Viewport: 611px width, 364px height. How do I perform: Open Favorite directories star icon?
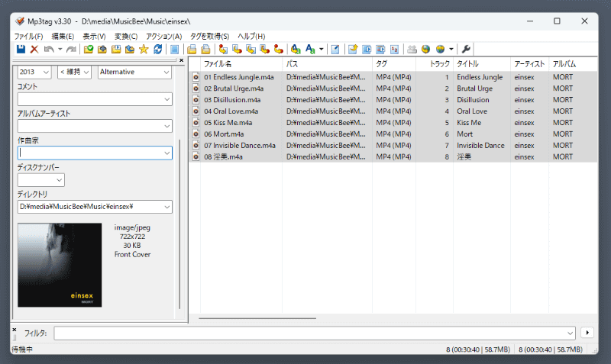(144, 49)
